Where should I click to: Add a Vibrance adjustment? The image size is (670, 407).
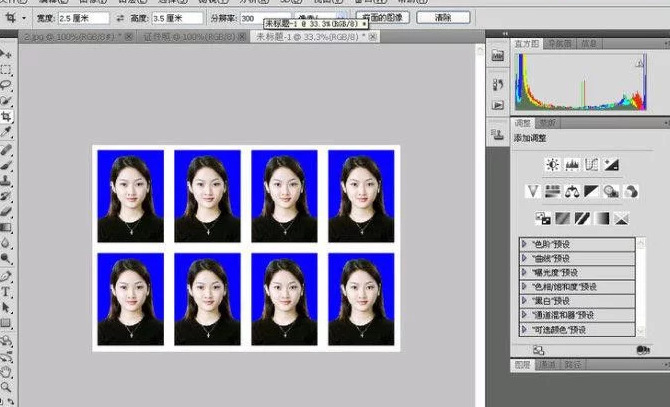(x=533, y=191)
